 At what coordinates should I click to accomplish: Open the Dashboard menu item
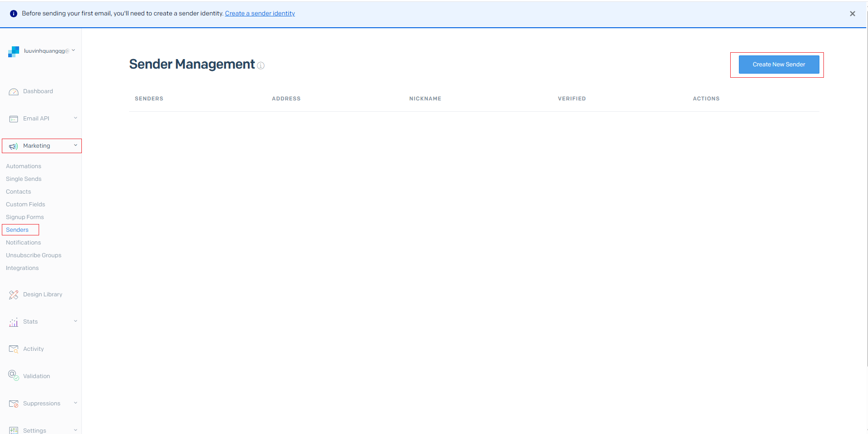pyautogui.click(x=38, y=91)
